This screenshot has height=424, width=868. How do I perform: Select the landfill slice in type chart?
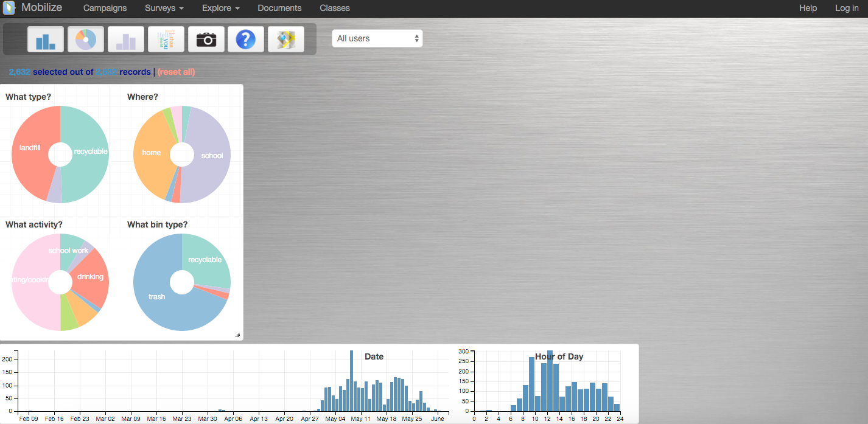point(30,147)
